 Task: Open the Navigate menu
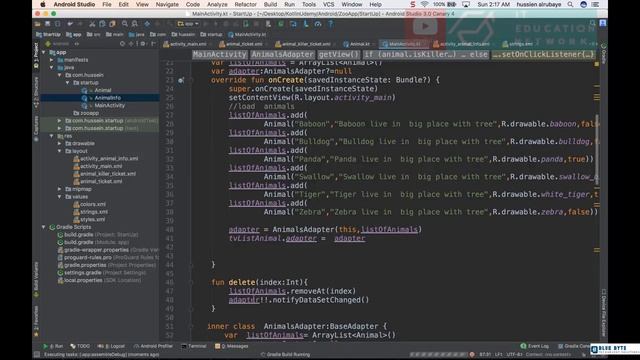tap(167, 4)
